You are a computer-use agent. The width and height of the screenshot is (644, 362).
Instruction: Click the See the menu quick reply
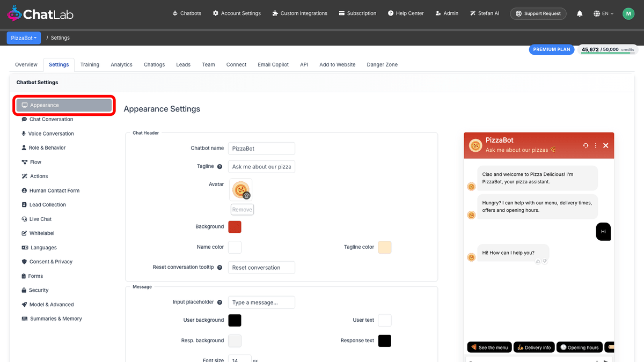click(x=489, y=348)
